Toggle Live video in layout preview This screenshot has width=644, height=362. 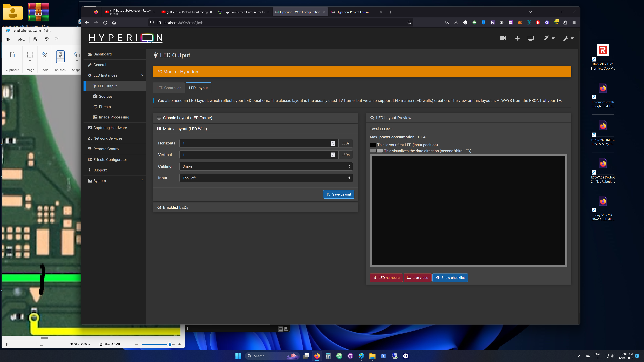click(417, 278)
